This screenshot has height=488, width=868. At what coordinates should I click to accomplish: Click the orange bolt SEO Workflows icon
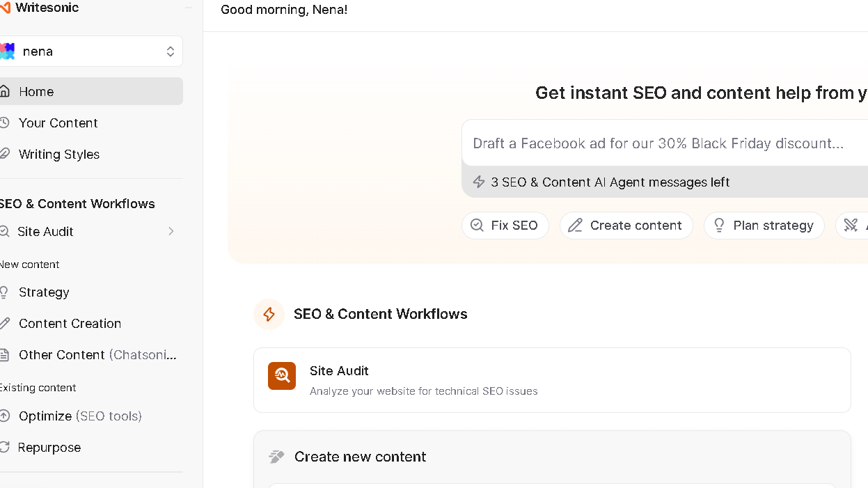(269, 314)
